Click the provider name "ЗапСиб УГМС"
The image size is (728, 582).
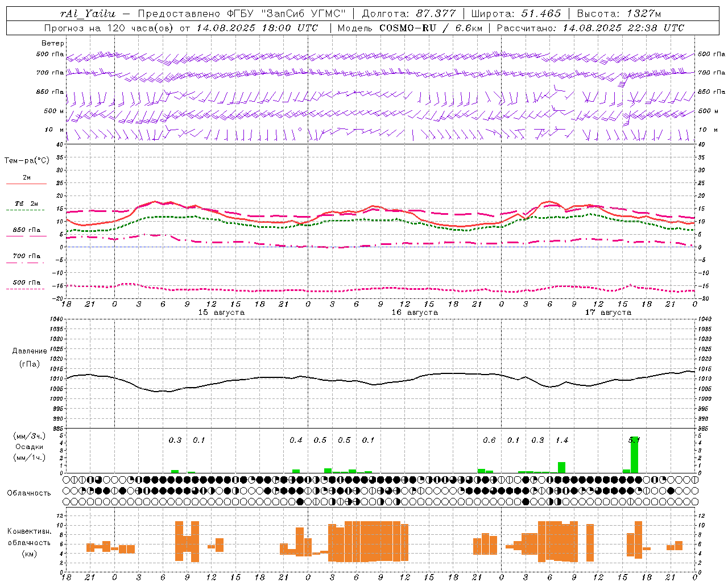click(x=303, y=14)
